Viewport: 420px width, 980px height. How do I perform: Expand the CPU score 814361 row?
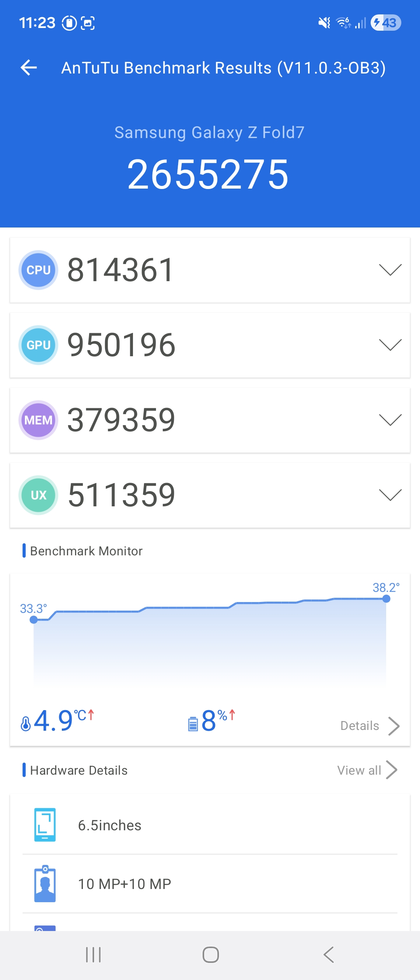click(390, 270)
